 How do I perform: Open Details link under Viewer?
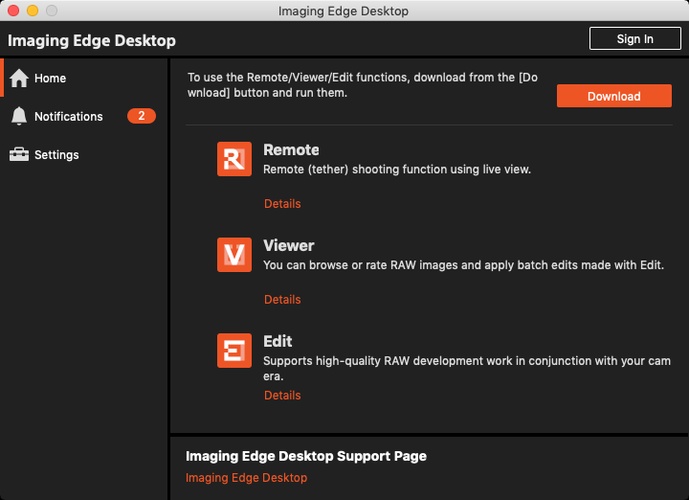[282, 299]
